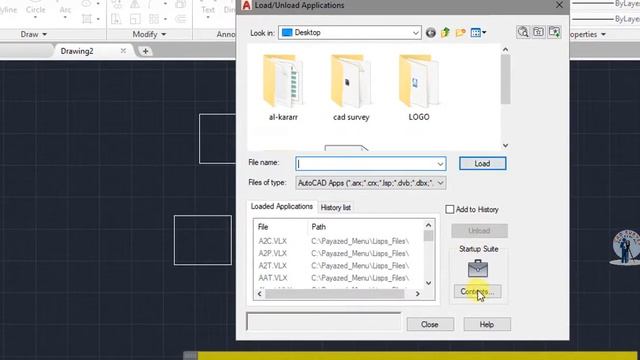Create a new folder in Desktop
This screenshot has height=360, width=640.
click(x=460, y=33)
